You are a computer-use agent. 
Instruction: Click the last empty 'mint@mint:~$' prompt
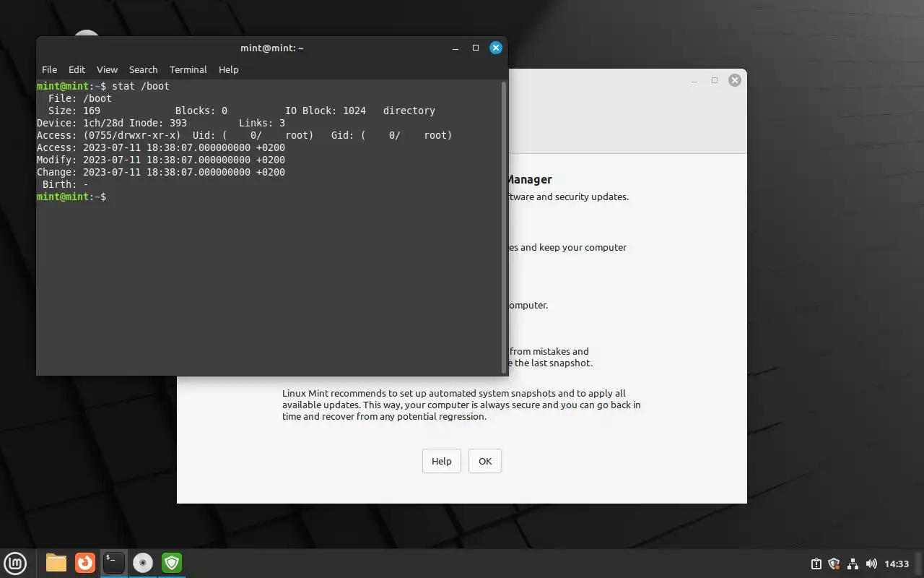71,197
